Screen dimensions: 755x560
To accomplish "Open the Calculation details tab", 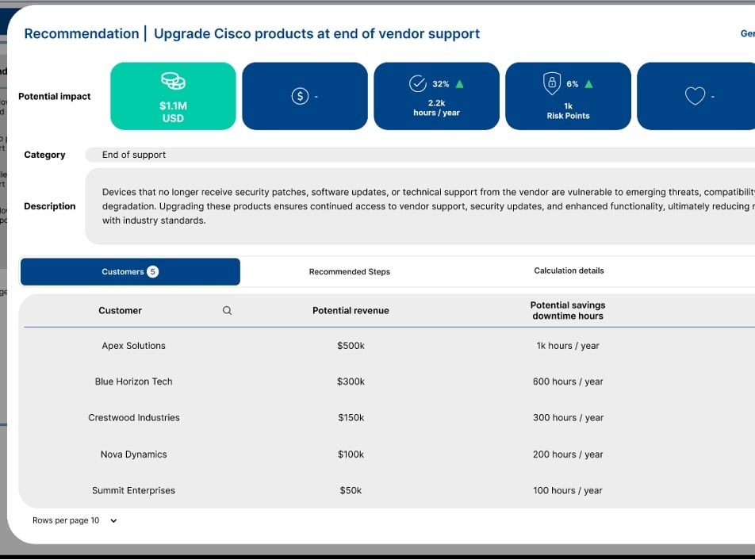I will pos(569,271).
